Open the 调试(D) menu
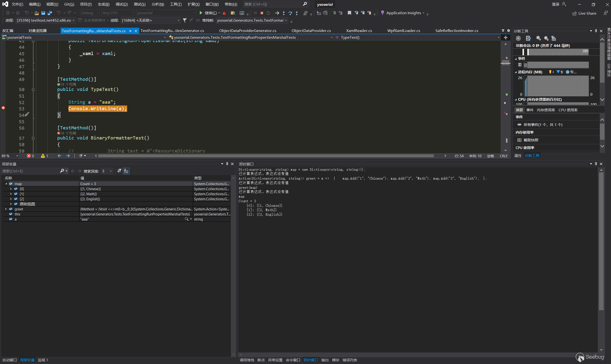This screenshot has height=364, width=611. tap(121, 4)
